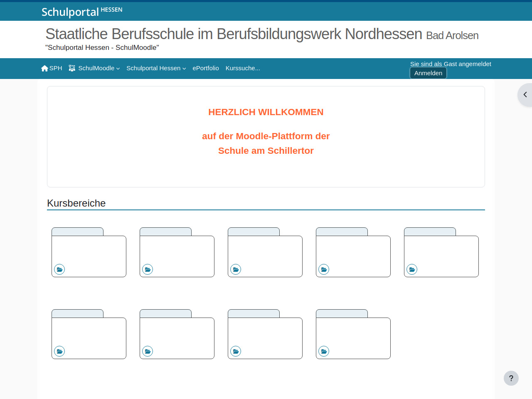Open folder icon of fourth top-row course area

pos(324,269)
